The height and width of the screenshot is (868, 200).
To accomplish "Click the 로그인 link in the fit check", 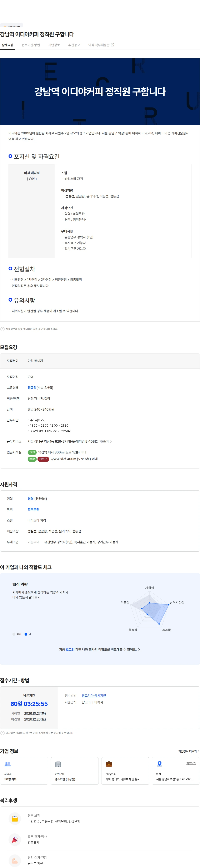I will point(70,649).
